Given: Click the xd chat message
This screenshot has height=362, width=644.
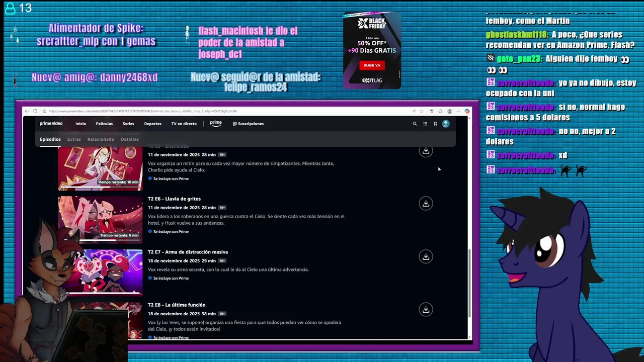Looking at the screenshot, I should [563, 155].
